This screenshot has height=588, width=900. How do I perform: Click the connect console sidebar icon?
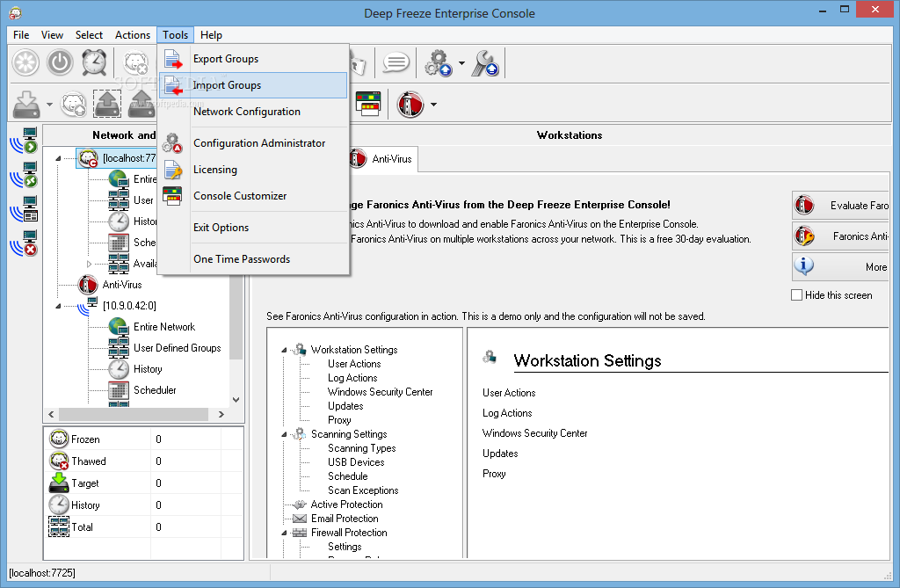pyautogui.click(x=24, y=141)
